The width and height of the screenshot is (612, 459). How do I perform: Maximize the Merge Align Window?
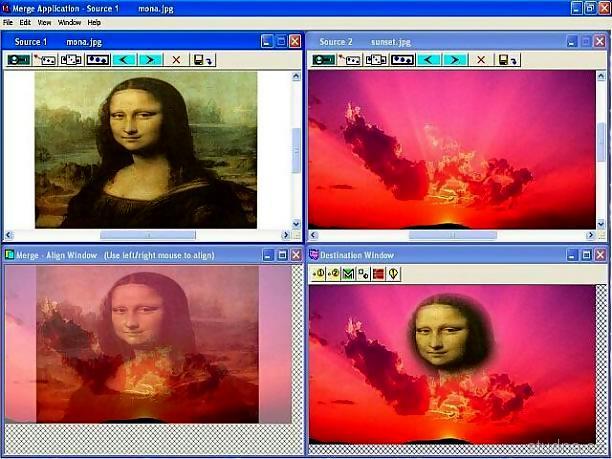282,255
